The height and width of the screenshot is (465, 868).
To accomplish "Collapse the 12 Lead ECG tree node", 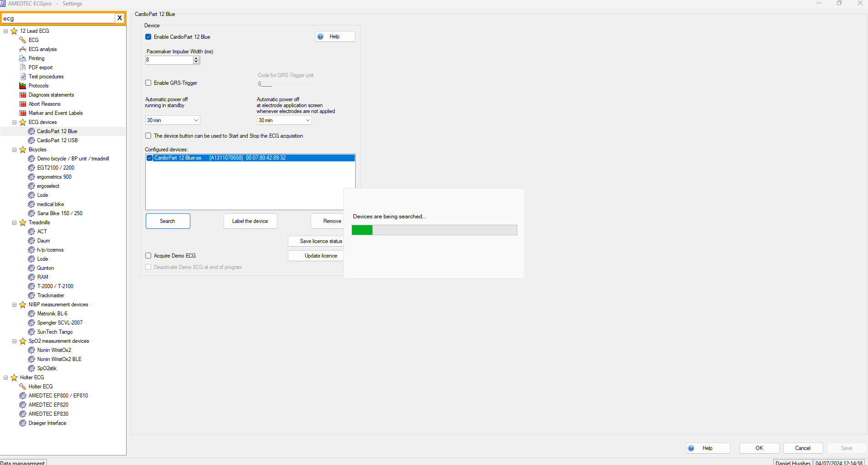I will coord(6,31).
